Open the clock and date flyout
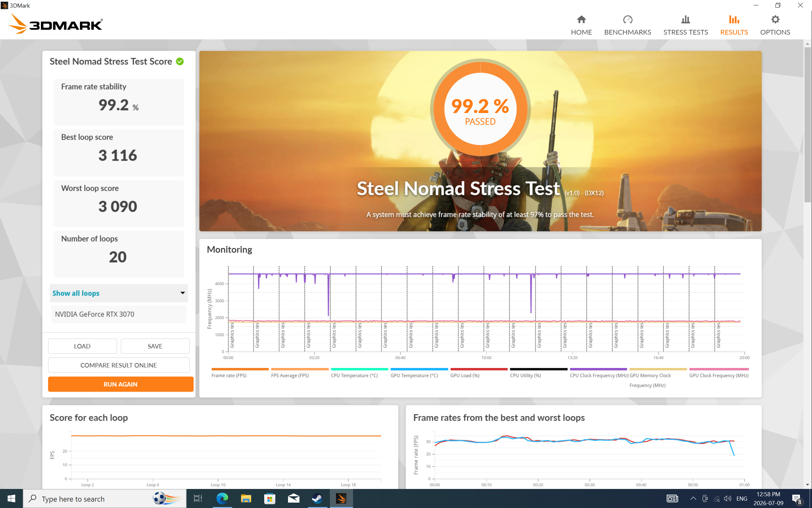The width and height of the screenshot is (812, 508). pos(768,498)
